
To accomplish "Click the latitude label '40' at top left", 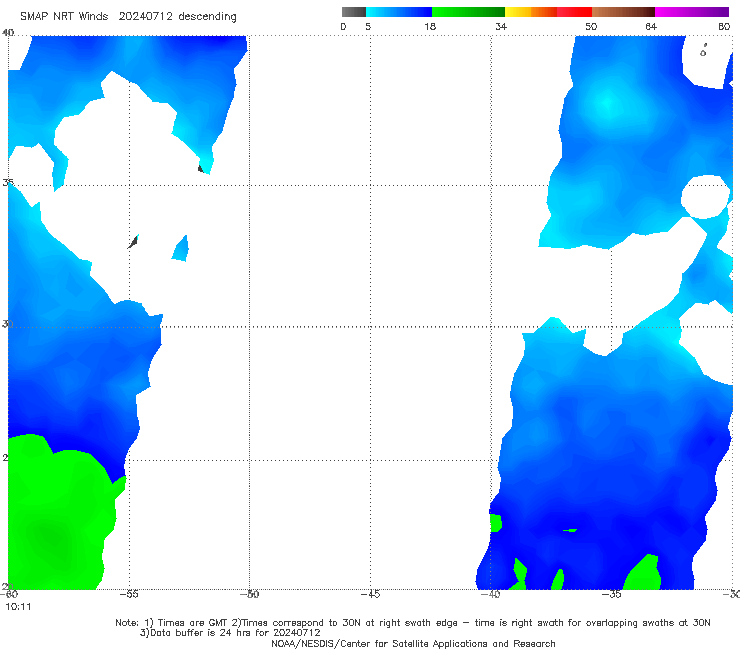I will pos(8,33).
